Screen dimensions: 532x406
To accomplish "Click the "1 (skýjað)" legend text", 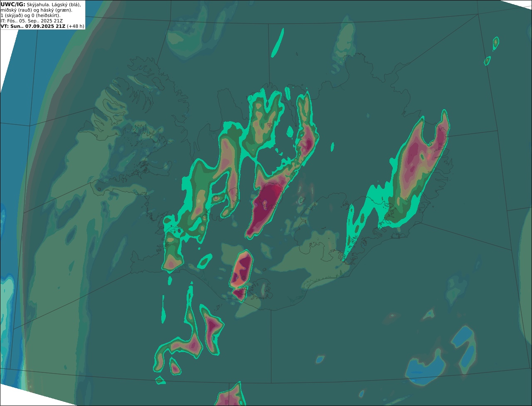I will tap(12, 16).
